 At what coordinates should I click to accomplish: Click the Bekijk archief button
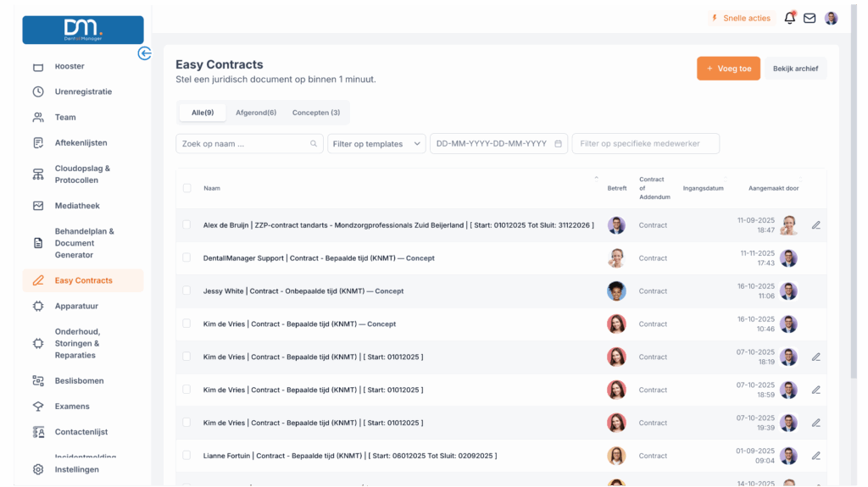pyautogui.click(x=795, y=69)
